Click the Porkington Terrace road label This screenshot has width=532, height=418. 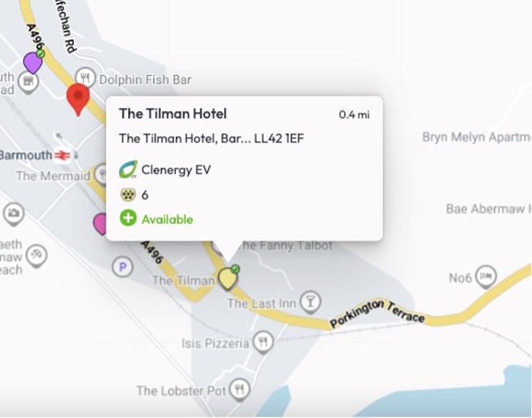pos(377,313)
